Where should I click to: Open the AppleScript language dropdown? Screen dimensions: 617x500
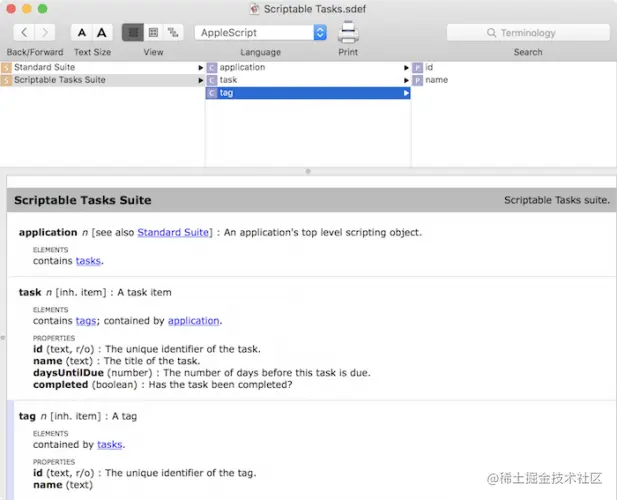[260, 33]
